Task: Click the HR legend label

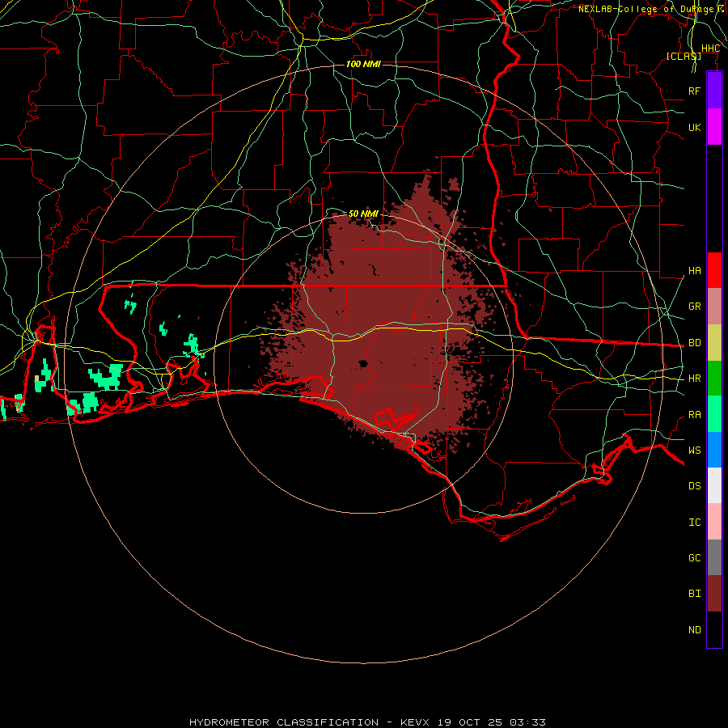Action: pyautogui.click(x=694, y=379)
